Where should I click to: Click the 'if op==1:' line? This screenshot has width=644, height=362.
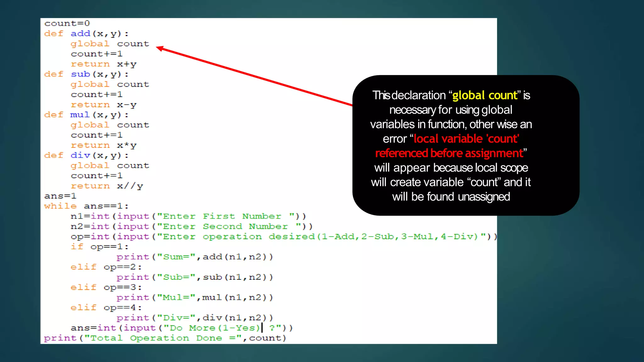(x=100, y=247)
